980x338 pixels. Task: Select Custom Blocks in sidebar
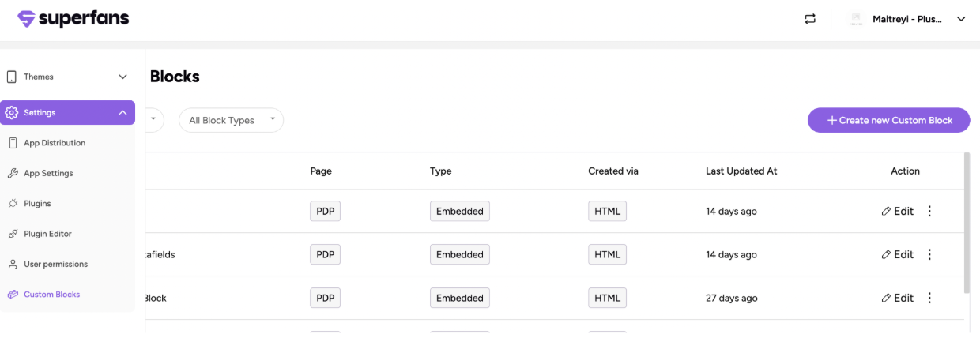[x=51, y=295]
